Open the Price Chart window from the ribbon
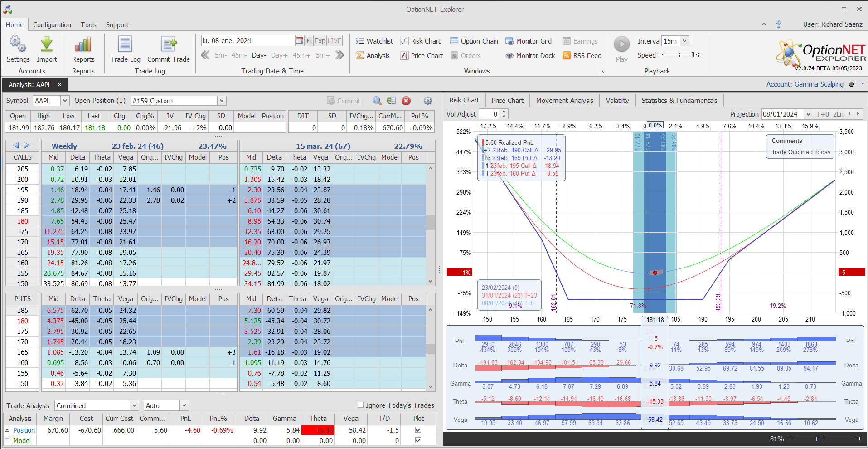The height and width of the screenshot is (449, 868). pos(422,56)
